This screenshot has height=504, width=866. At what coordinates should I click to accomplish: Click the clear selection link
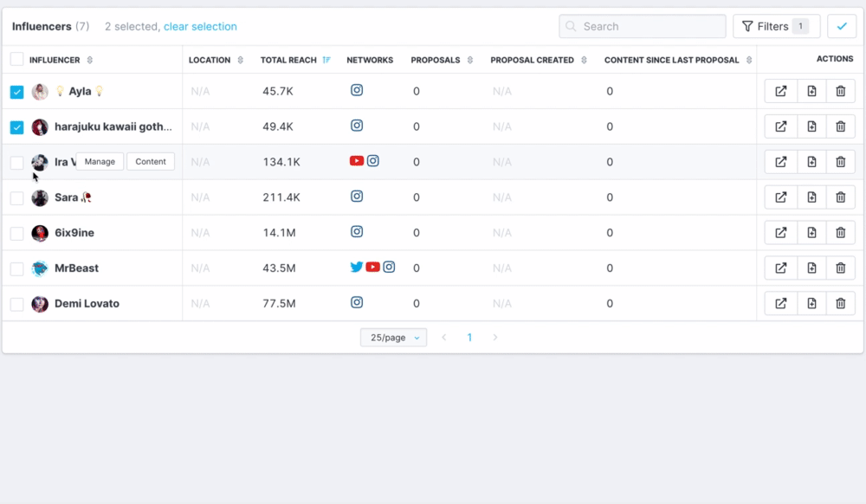point(200,27)
